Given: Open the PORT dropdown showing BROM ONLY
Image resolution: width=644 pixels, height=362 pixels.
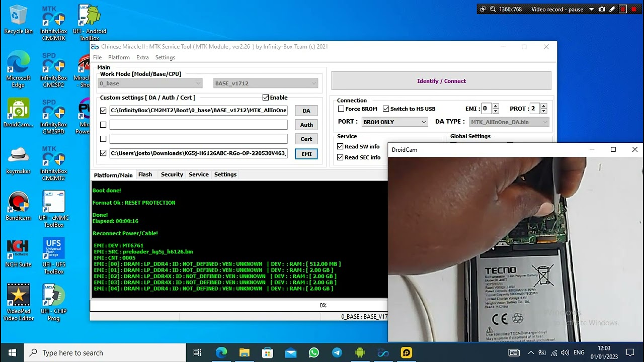Looking at the screenshot, I should 394,122.
